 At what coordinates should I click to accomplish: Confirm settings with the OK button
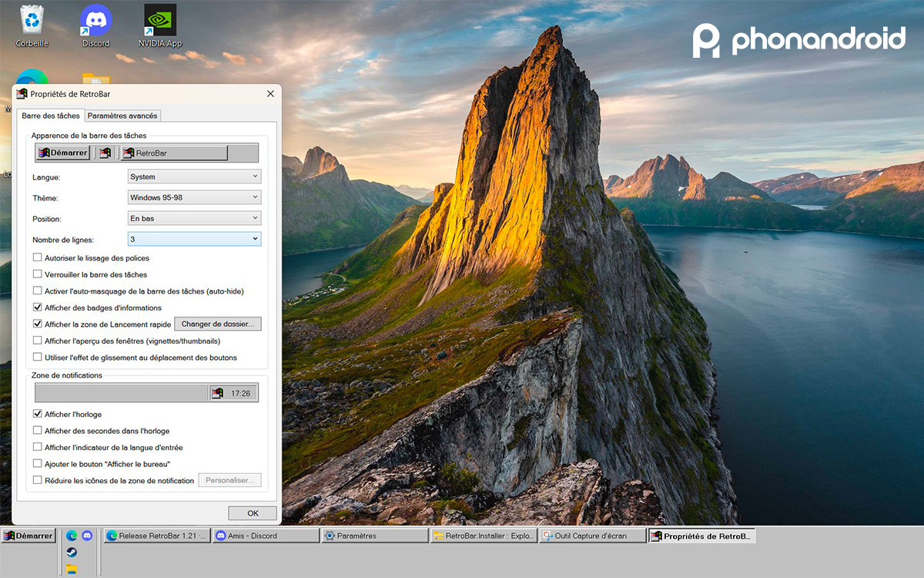(252, 512)
